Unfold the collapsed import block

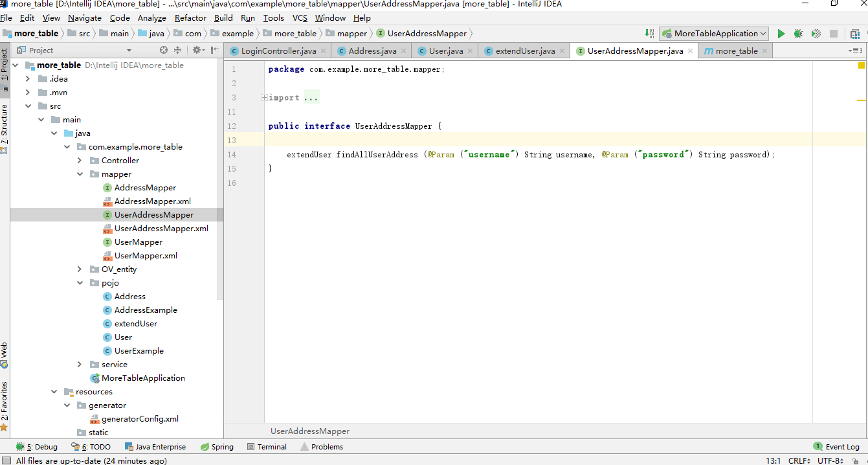click(x=264, y=97)
